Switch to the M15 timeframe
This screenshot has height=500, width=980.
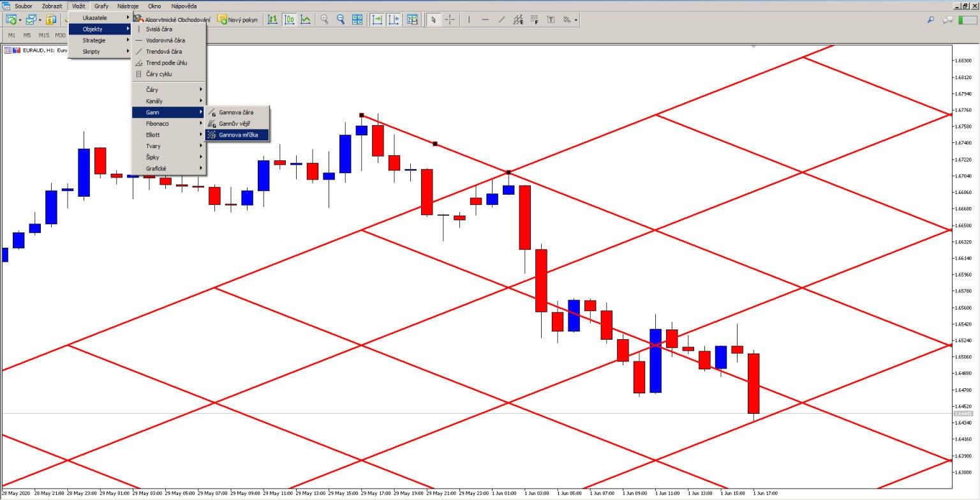click(x=43, y=35)
